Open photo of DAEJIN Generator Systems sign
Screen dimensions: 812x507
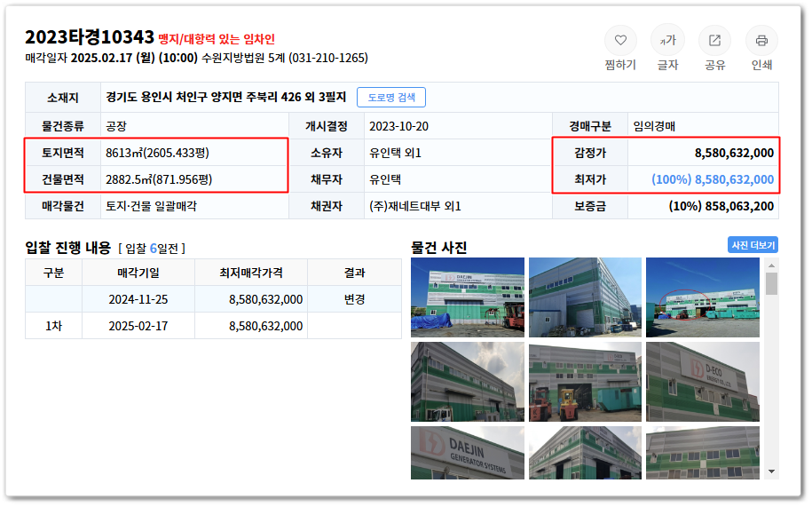(467, 453)
